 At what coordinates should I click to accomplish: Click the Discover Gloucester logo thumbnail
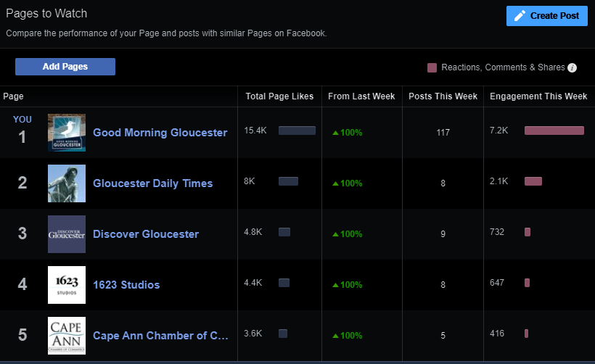click(x=67, y=234)
